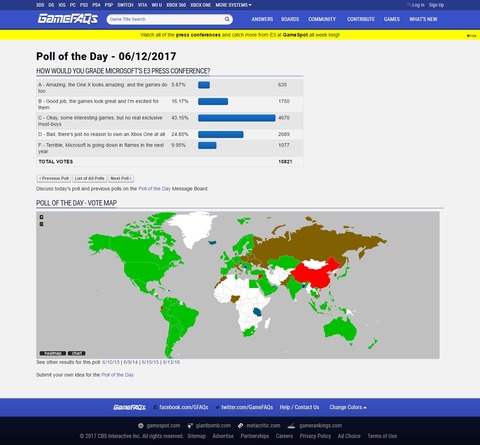Viewport: 480px width, 445px height.
Task: Zoom out on the vote map
Action: click(x=41, y=224)
